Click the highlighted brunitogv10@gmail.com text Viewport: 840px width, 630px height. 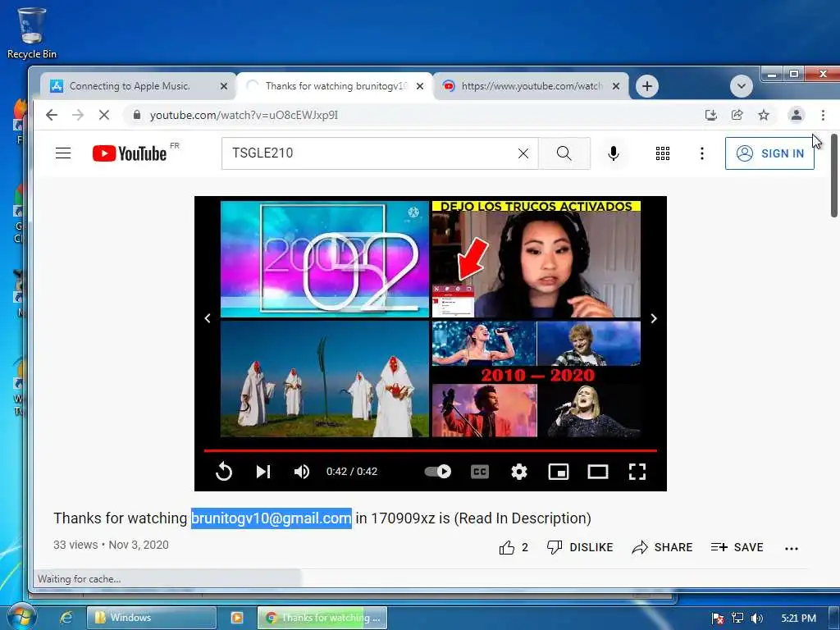[271, 518]
